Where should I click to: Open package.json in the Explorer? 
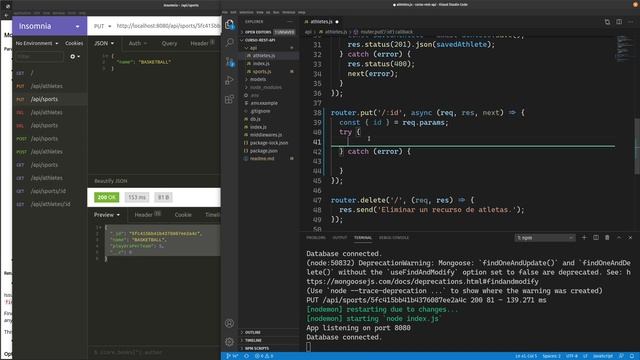coord(268,151)
